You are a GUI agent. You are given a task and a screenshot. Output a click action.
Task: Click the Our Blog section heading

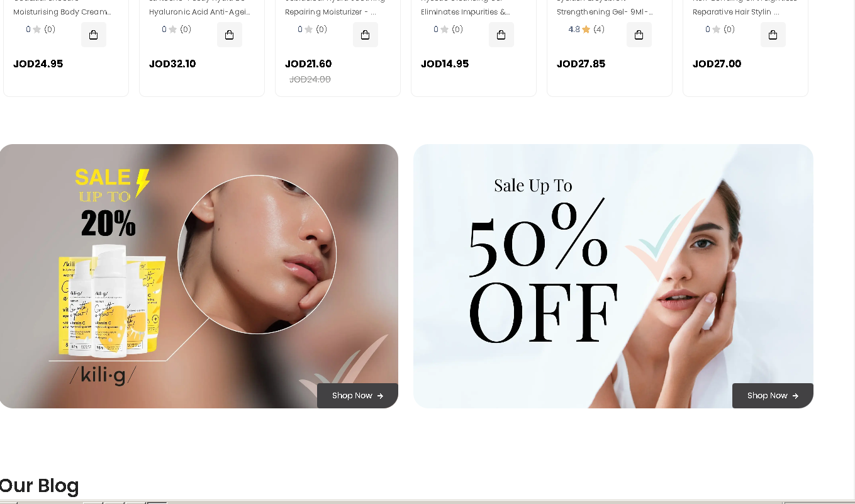pyautogui.click(x=40, y=486)
